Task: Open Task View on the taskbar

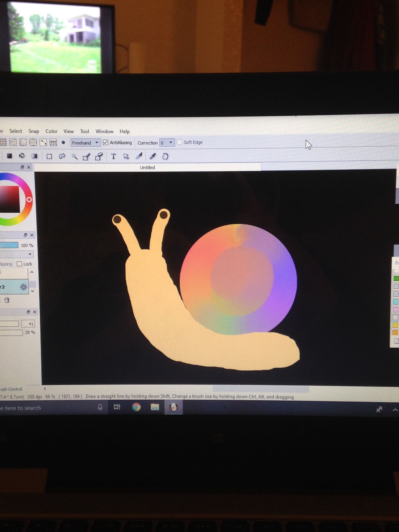Action: click(x=117, y=407)
